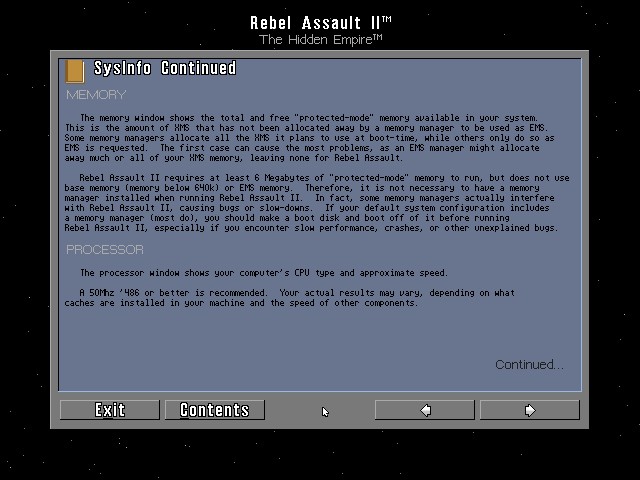The height and width of the screenshot is (480, 640).
Task: Click the Exit button
Action: [x=109, y=410]
